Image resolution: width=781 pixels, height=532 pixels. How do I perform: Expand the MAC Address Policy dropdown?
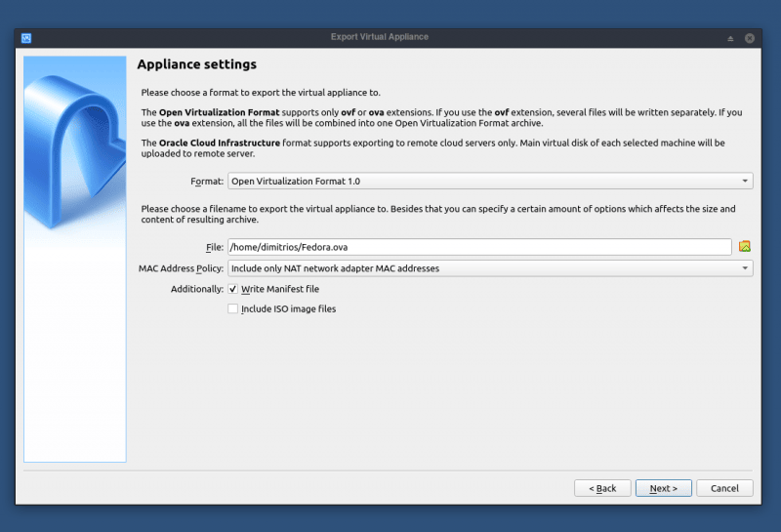[x=488, y=268]
